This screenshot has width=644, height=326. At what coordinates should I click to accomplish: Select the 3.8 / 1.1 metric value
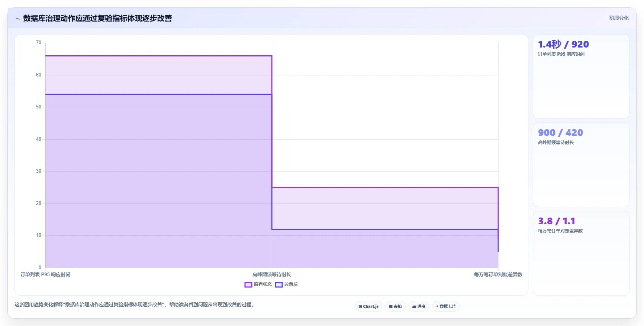(557, 221)
